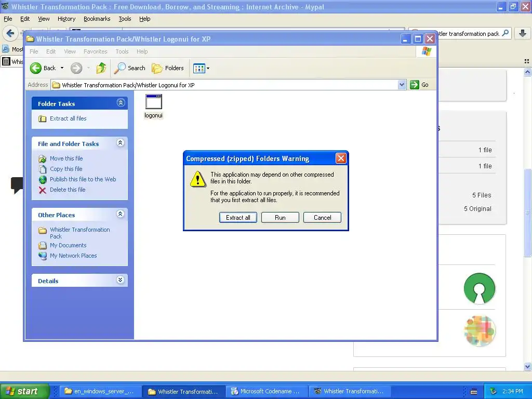Open Mypal browser Bookmarks menu
The height and width of the screenshot is (399, 532).
coord(97,19)
